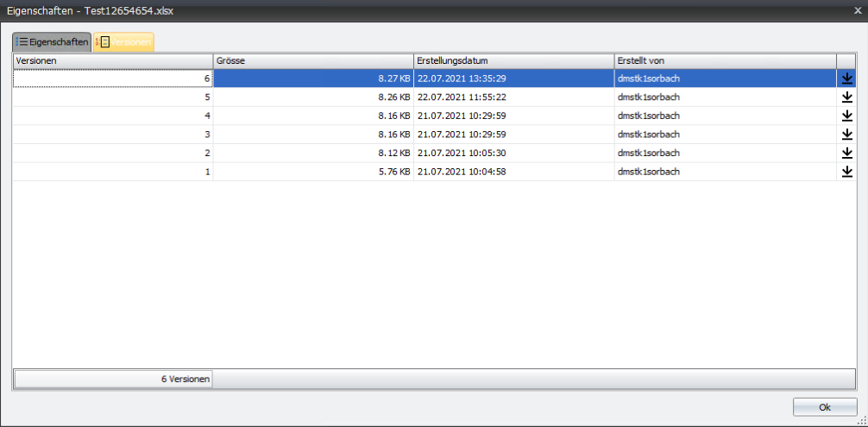Select version number 3 cell
Image resolution: width=868 pixels, height=427 pixels.
coord(113,135)
